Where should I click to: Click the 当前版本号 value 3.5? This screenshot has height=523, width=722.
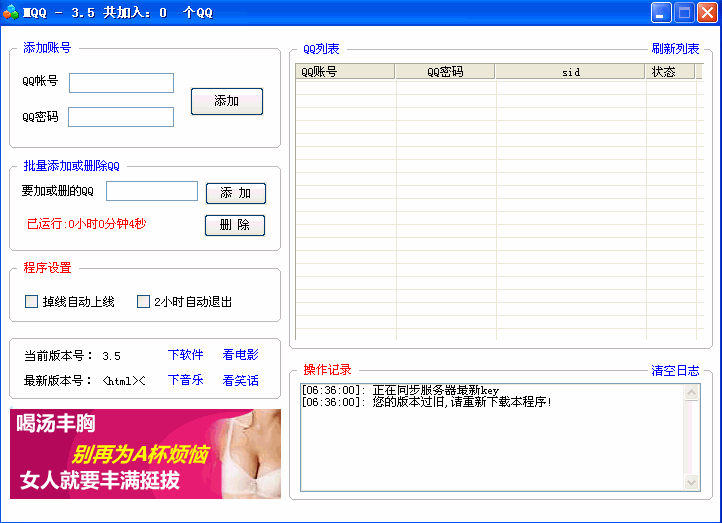click(x=111, y=356)
